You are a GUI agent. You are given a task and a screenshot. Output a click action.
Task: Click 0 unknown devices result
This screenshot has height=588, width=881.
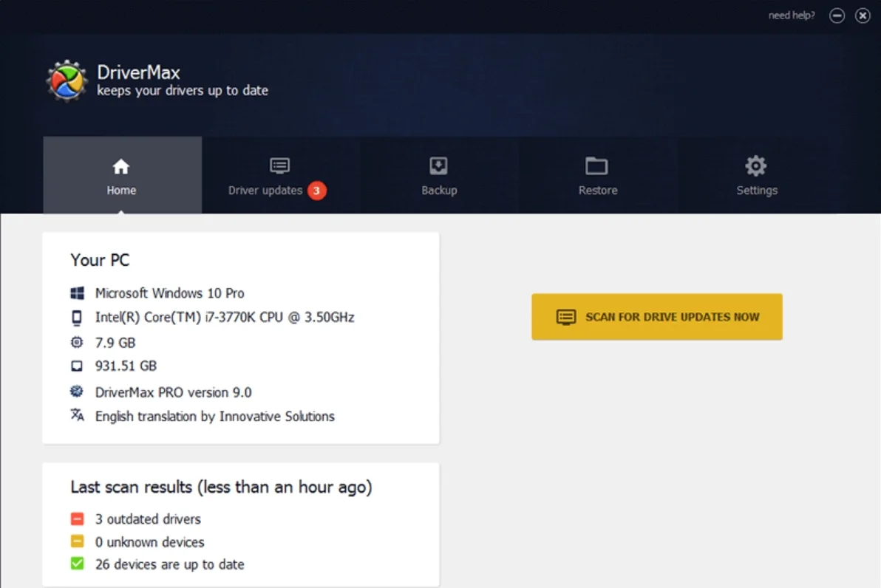click(x=149, y=542)
